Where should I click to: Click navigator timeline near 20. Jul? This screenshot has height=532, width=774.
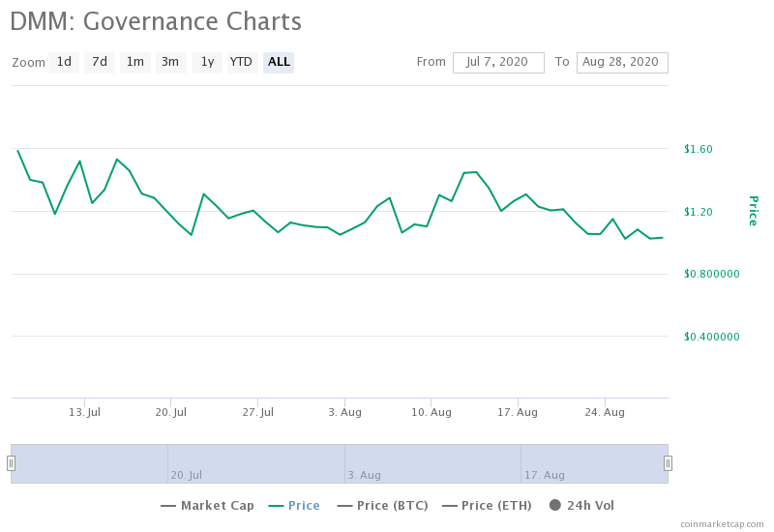[x=186, y=475]
